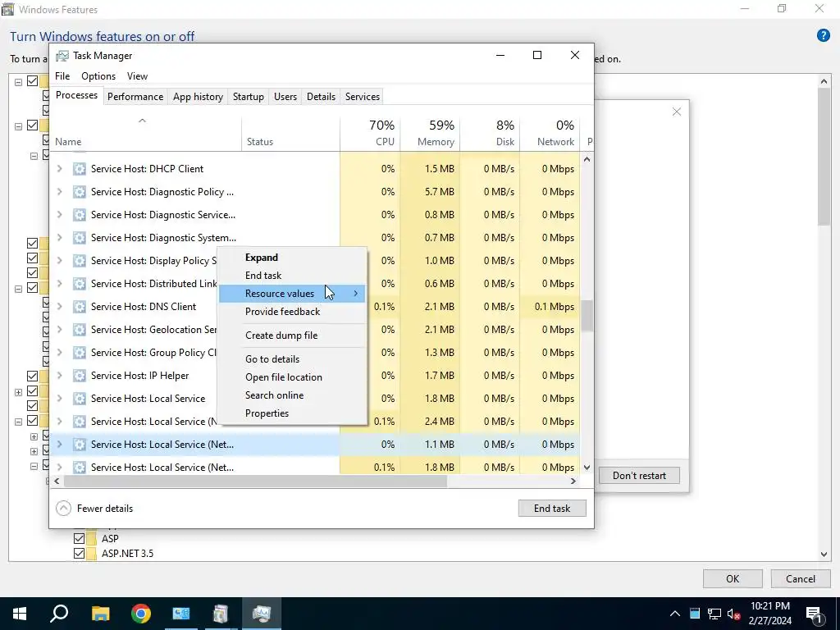Click the gear icon beside Service Host: Distributed Link
Viewport: 840px width, 630px height.
pyautogui.click(x=80, y=283)
